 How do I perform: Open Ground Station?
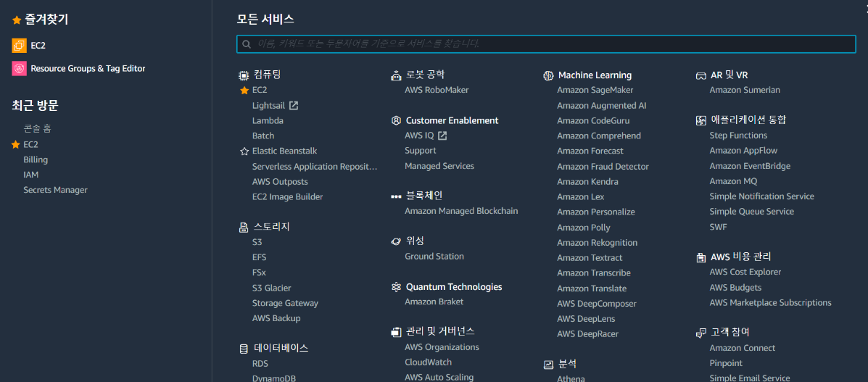(x=434, y=257)
